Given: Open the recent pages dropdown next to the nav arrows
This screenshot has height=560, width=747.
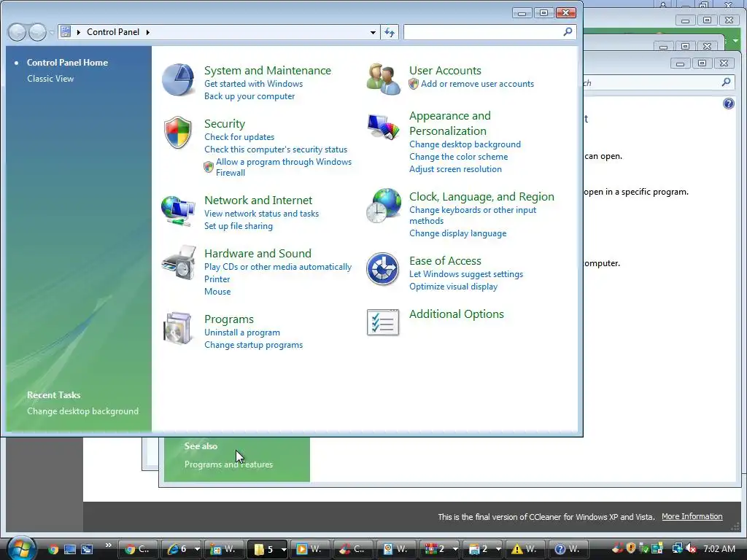Looking at the screenshot, I should point(52,32).
